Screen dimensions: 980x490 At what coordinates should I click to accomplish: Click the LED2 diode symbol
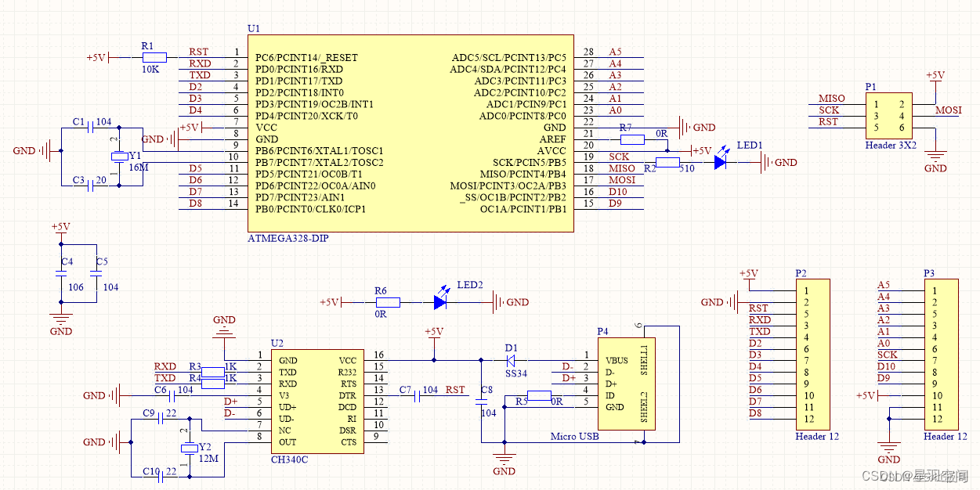(x=439, y=302)
